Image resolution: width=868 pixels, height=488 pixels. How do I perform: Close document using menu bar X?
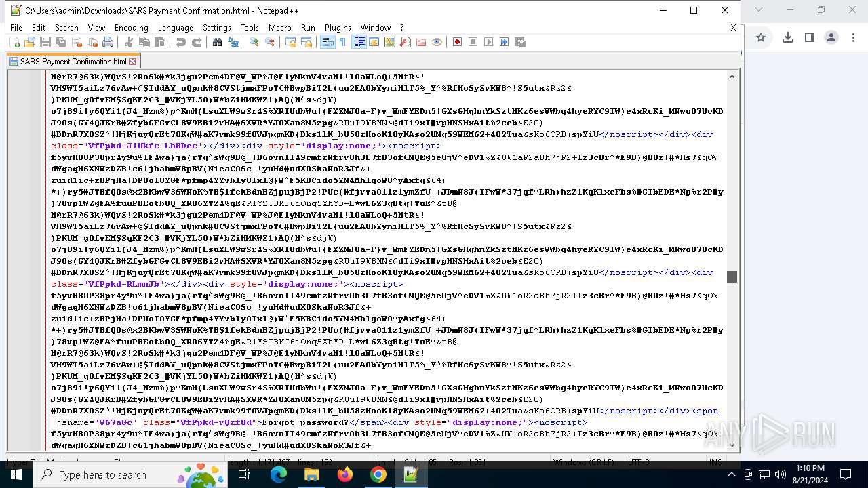[x=733, y=28]
